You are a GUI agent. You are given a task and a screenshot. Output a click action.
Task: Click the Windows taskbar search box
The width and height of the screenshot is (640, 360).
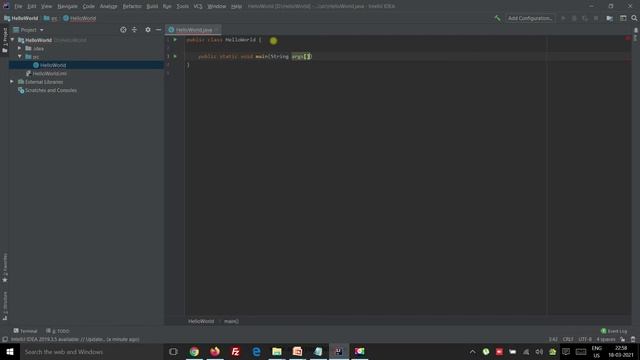click(x=91, y=351)
